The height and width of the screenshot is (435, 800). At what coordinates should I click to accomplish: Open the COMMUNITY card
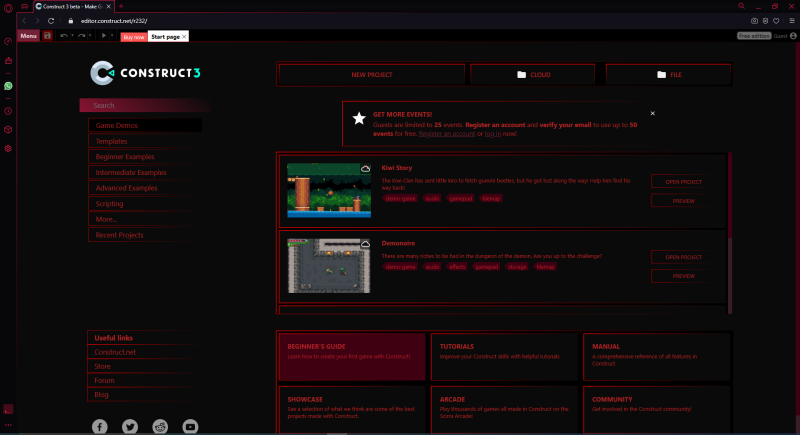click(x=657, y=410)
